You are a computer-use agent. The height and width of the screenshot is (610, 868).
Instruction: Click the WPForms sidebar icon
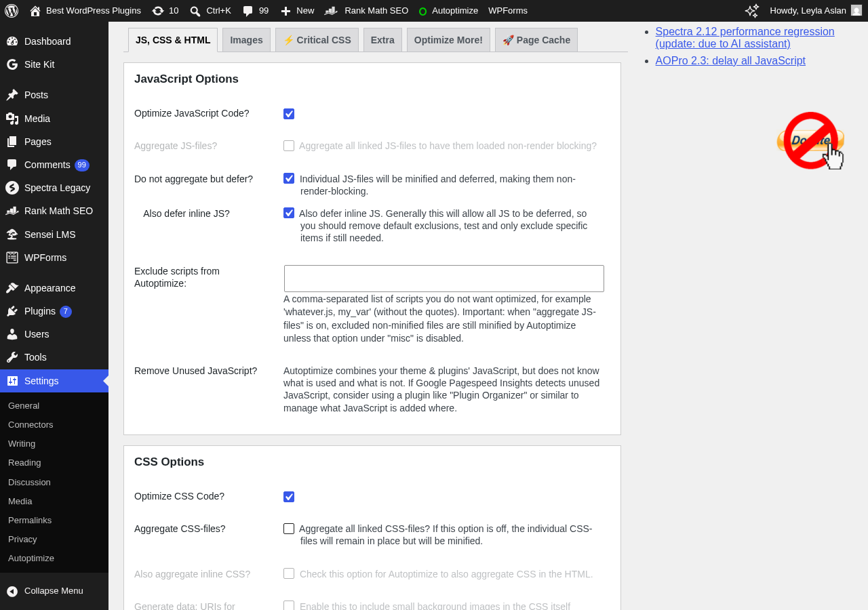pyautogui.click(x=12, y=258)
